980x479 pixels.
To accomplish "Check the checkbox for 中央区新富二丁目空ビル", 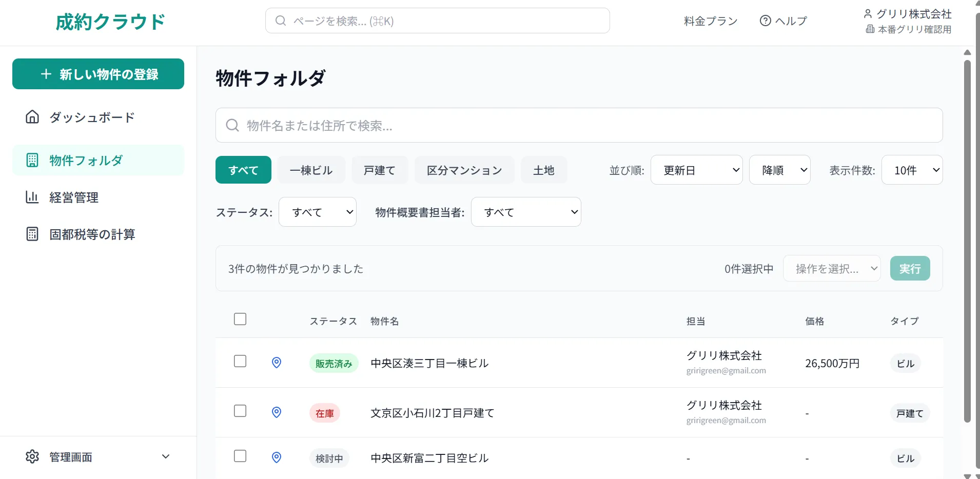I will point(240,456).
